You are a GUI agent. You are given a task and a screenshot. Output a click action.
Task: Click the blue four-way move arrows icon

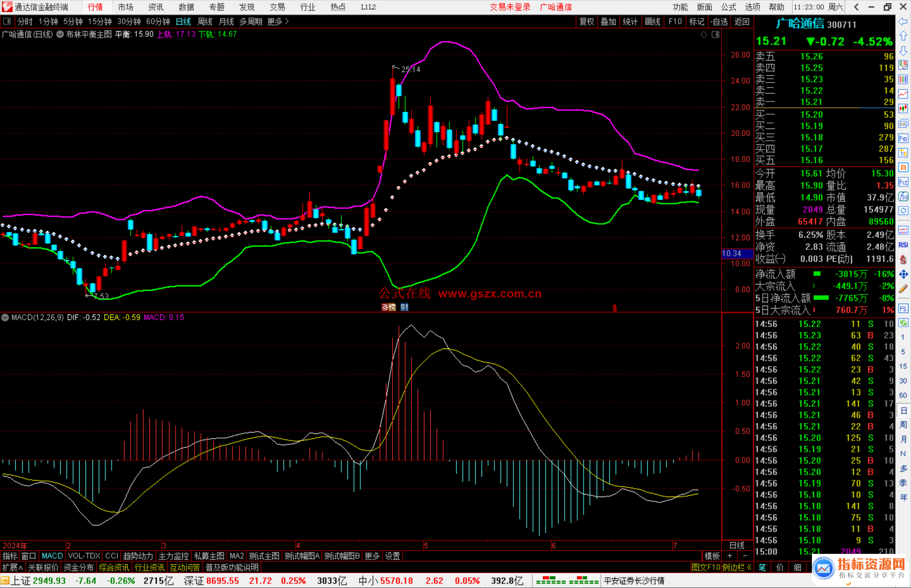pyautogui.click(x=903, y=274)
